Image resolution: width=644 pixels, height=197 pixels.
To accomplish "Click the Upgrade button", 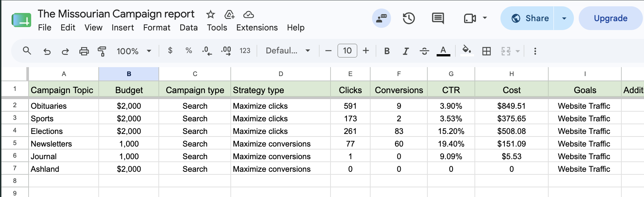I will tap(611, 18).
